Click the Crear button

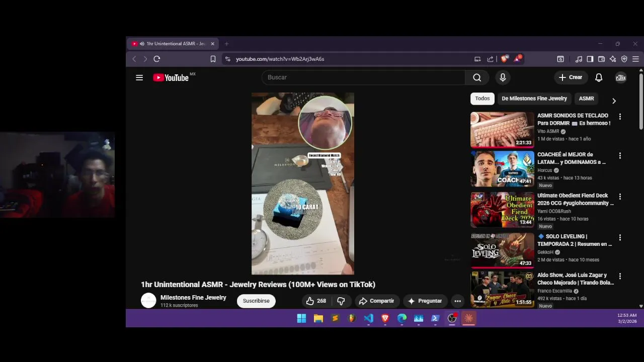(571, 77)
